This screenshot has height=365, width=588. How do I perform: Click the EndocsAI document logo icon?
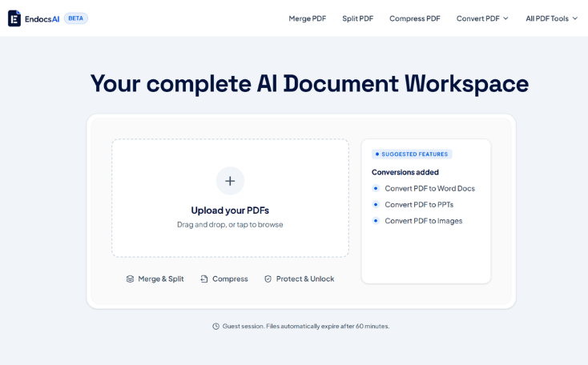(14, 18)
